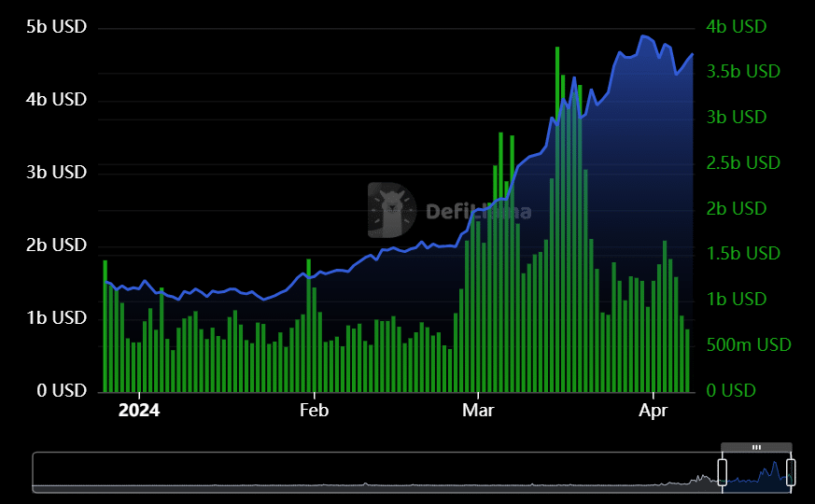Click the 'Apr' date axis label
Screen dimensions: 815x504
(653, 411)
